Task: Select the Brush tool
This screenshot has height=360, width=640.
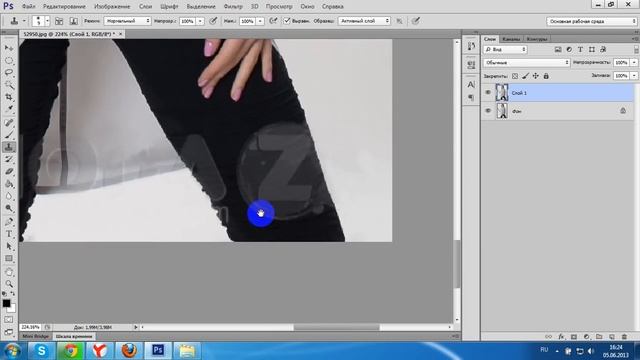Action: point(9,135)
